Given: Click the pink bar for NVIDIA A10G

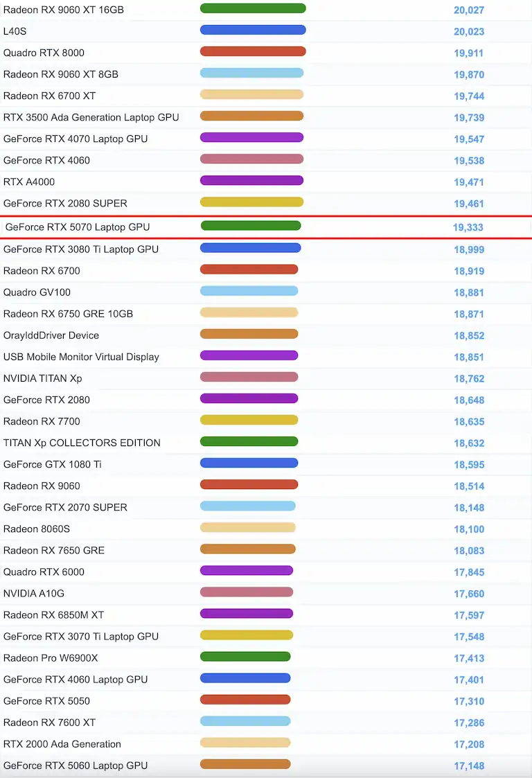Looking at the screenshot, I should 247,592.
